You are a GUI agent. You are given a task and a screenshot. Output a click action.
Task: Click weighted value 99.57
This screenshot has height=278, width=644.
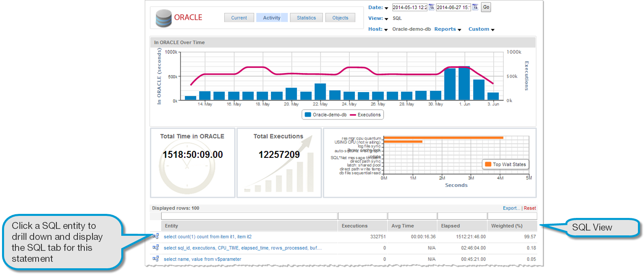click(x=530, y=237)
